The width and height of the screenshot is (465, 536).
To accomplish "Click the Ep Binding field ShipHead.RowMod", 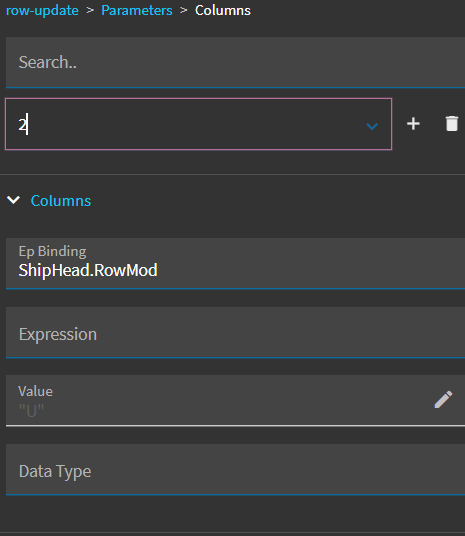I will tap(235, 264).
